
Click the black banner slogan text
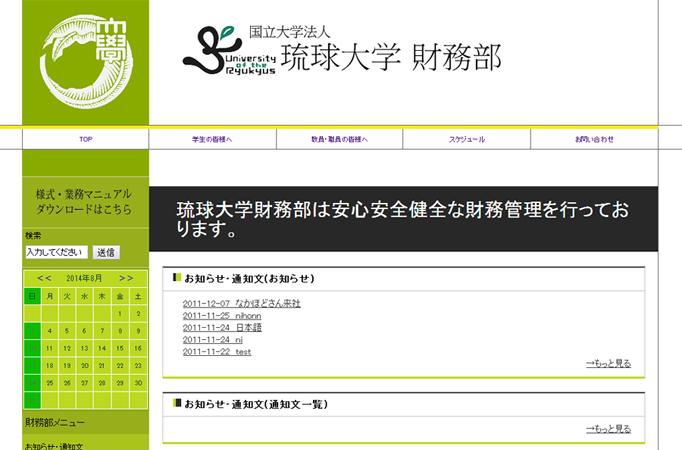(x=403, y=219)
